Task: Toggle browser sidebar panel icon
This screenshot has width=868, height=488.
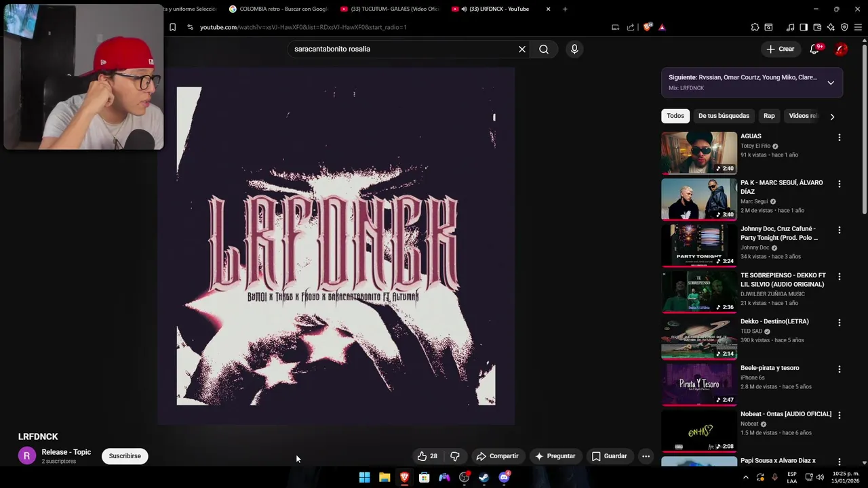Action: point(804,27)
